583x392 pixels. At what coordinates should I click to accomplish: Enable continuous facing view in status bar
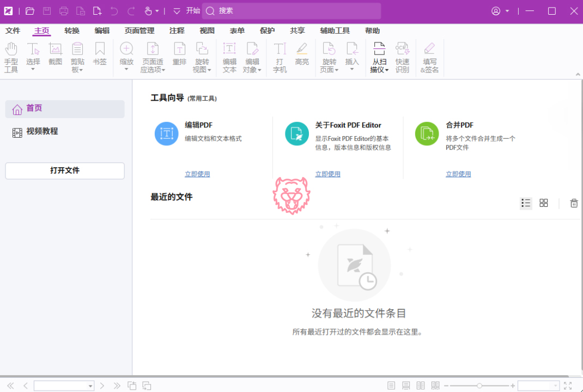[435, 385]
